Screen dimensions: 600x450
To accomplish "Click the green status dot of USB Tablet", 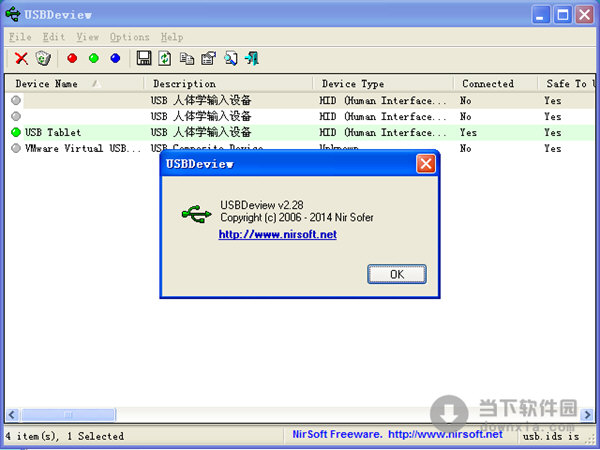I will pos(16,132).
